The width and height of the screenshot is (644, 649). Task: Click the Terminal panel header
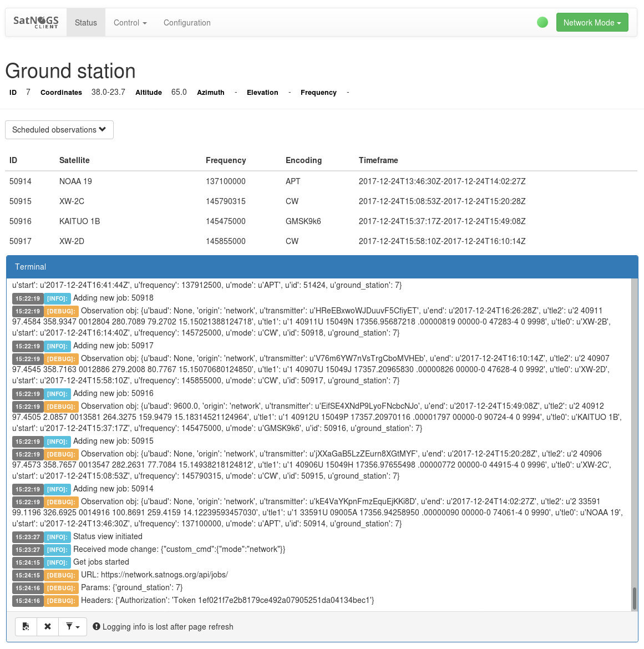point(322,267)
